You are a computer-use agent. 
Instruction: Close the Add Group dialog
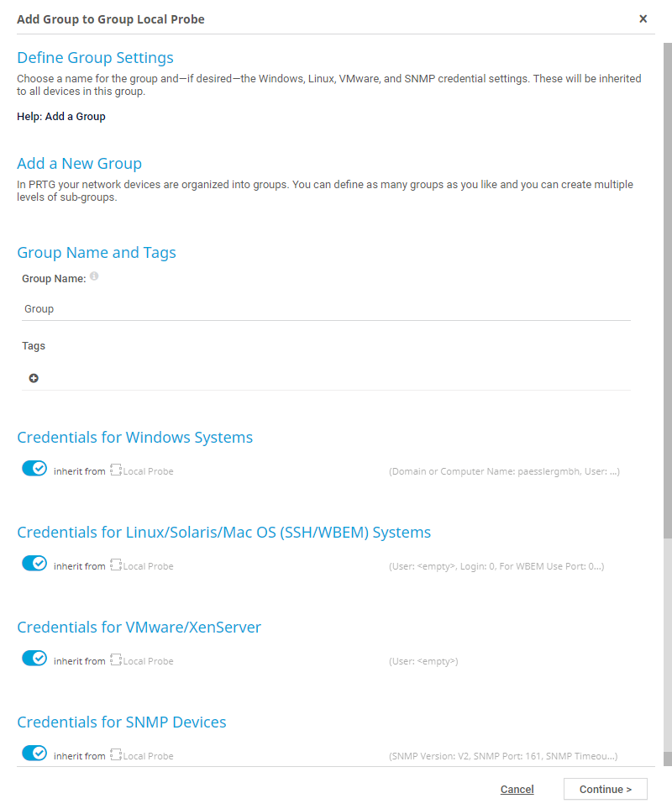point(643,18)
